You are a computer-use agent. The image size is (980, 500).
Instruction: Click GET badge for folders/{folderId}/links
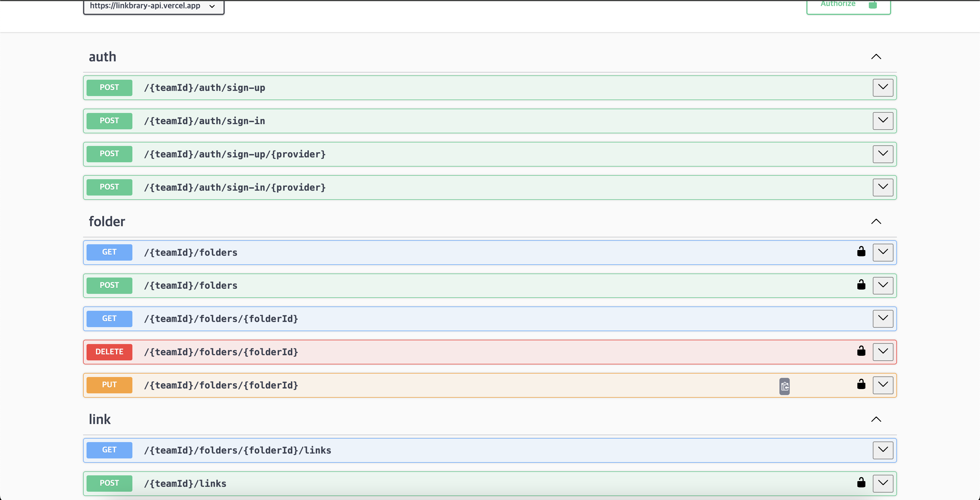click(x=109, y=450)
